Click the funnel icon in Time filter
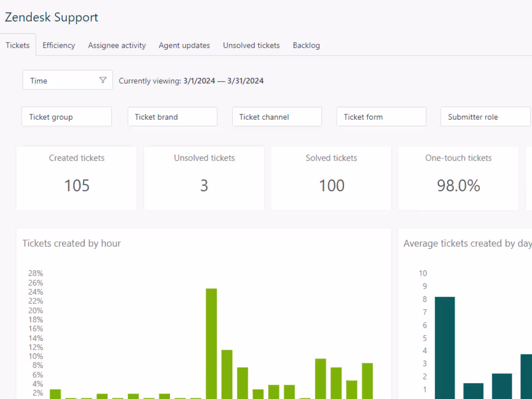The width and height of the screenshot is (532, 399). [103, 80]
